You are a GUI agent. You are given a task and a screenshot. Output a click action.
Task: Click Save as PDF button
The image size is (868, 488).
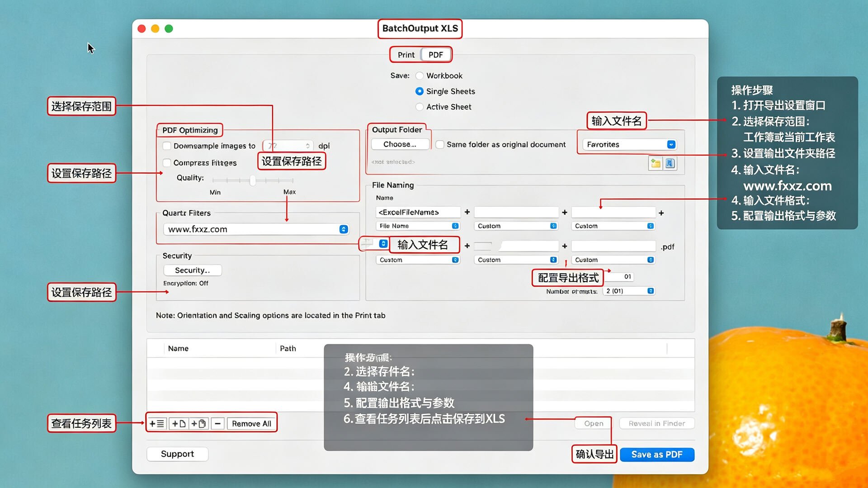(x=657, y=454)
